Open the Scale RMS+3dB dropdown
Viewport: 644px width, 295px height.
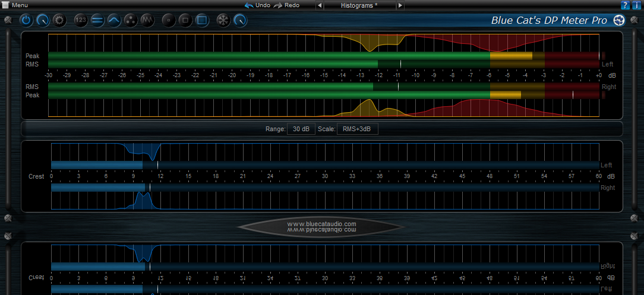point(356,129)
